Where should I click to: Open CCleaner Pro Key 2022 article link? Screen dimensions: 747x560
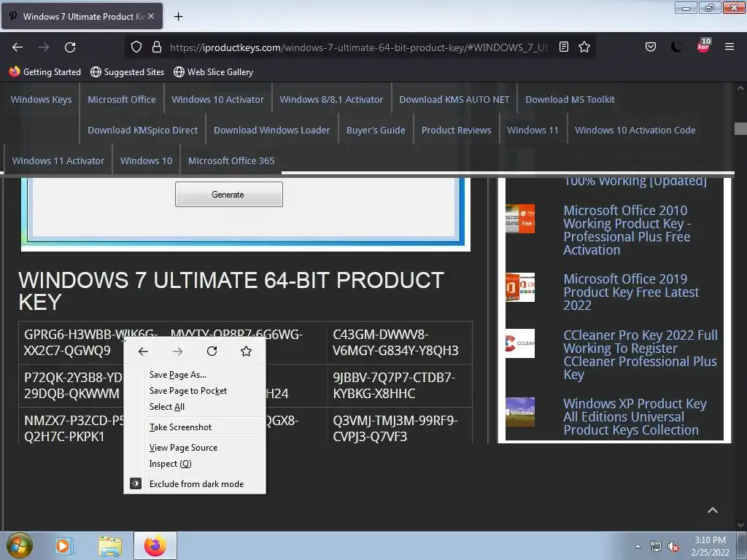click(x=640, y=355)
